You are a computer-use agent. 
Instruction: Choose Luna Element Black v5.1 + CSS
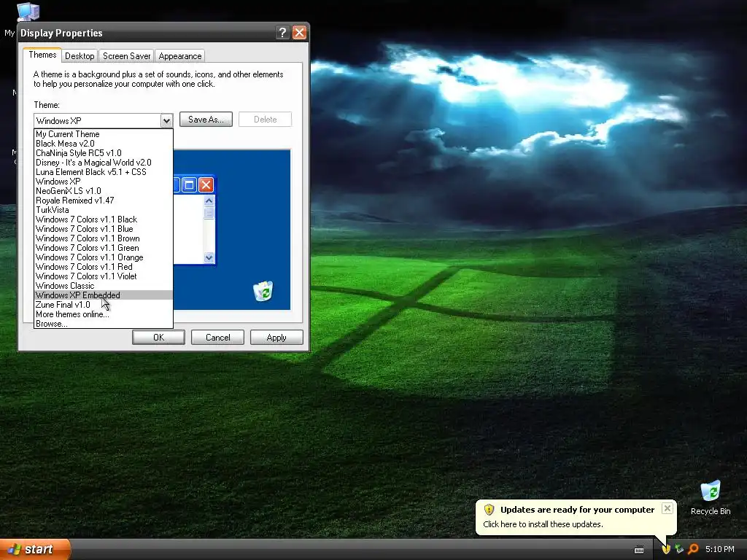104,172
